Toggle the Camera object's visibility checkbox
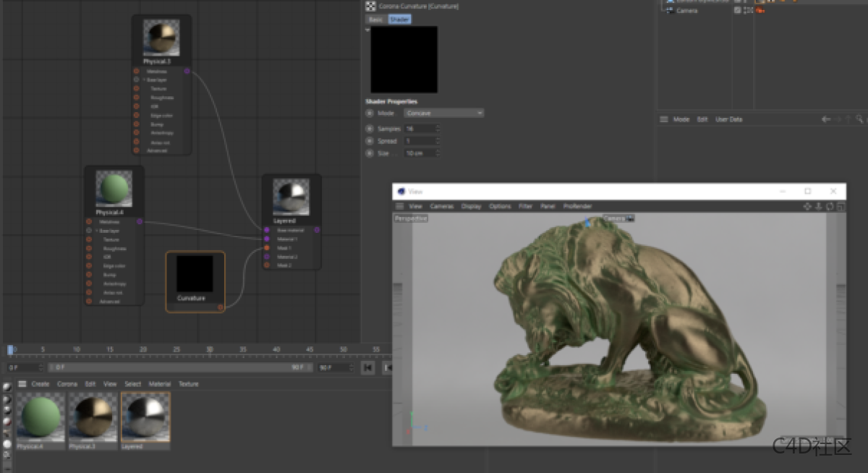 click(737, 11)
